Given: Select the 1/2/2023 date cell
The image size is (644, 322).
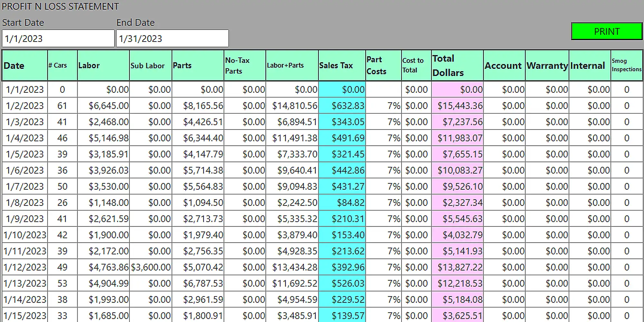Looking at the screenshot, I should coord(25,105).
